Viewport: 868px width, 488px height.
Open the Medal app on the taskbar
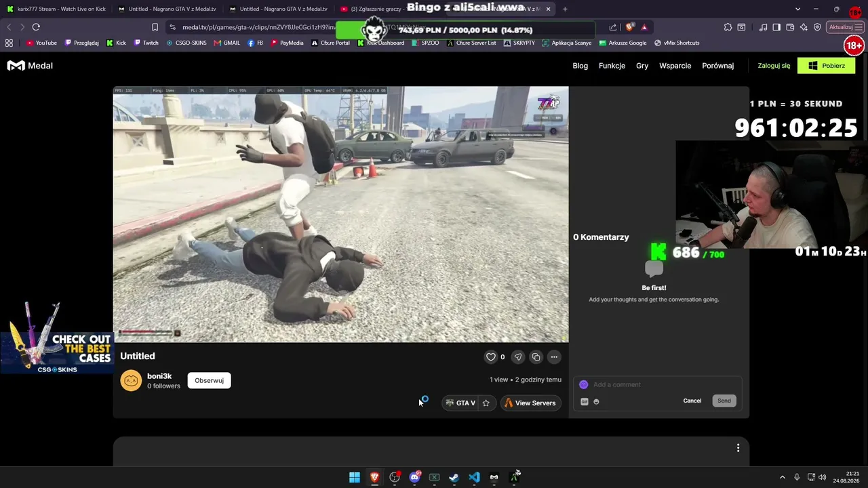[x=494, y=477]
